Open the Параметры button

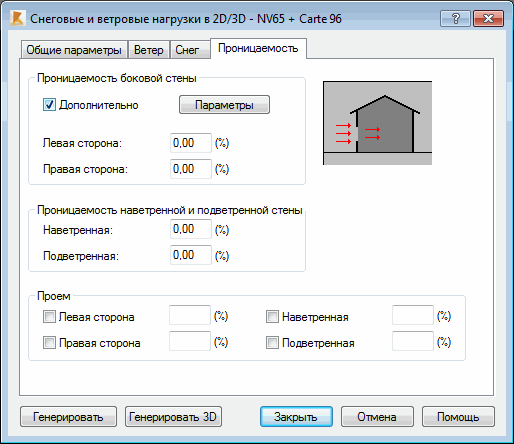(224, 105)
